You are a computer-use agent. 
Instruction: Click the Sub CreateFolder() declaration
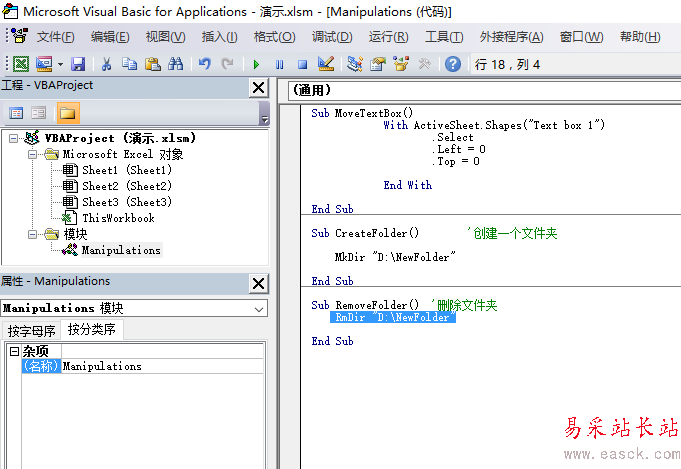pos(365,233)
